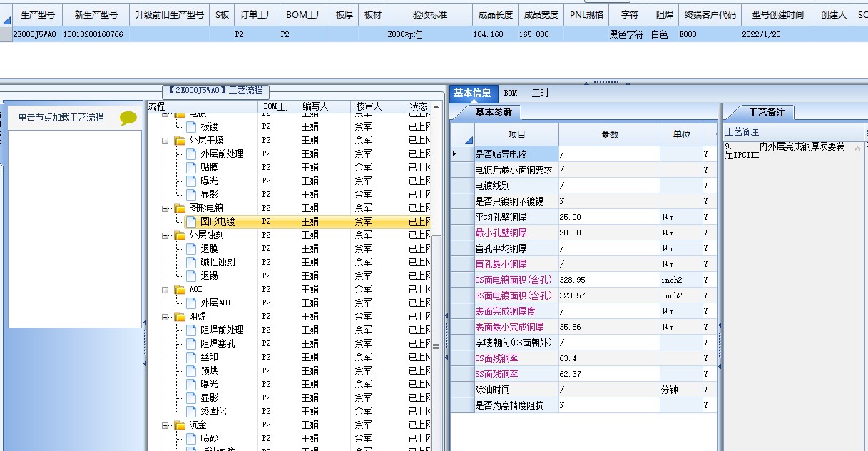Click the document icon beside 贴膜
The image size is (868, 451).
191,167
